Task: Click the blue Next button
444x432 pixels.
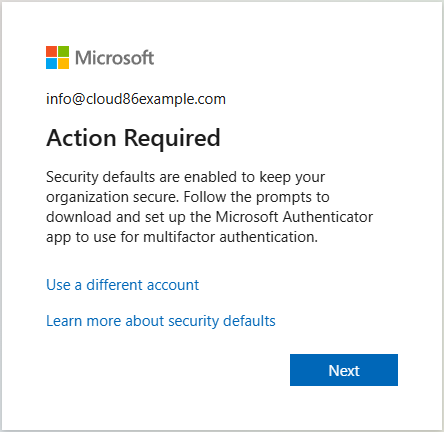Action: coord(344,370)
